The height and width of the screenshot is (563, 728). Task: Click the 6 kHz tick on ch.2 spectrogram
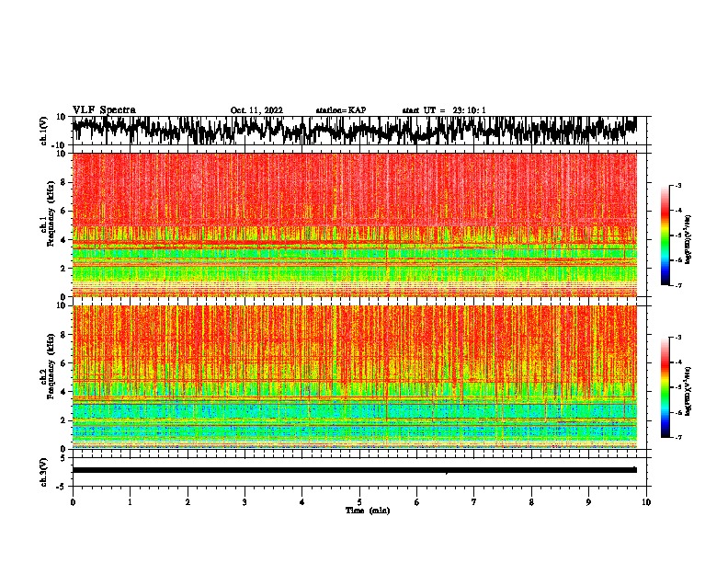tap(63, 363)
